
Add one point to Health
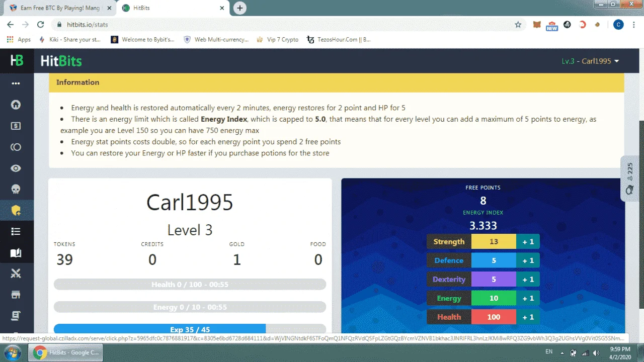point(528,317)
